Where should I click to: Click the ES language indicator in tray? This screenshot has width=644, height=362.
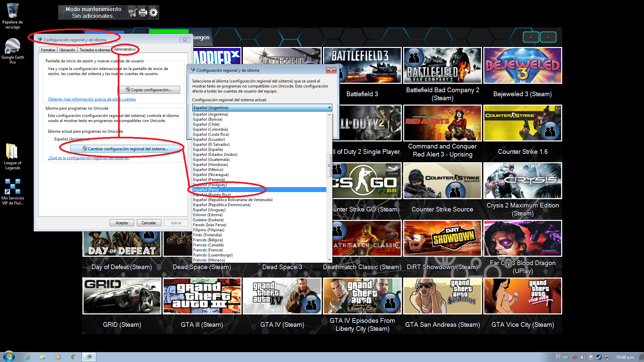coord(558,357)
